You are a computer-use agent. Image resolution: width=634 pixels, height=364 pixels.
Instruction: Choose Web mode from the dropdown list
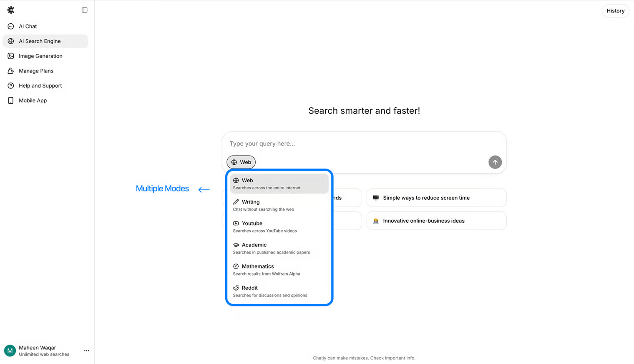click(x=279, y=183)
